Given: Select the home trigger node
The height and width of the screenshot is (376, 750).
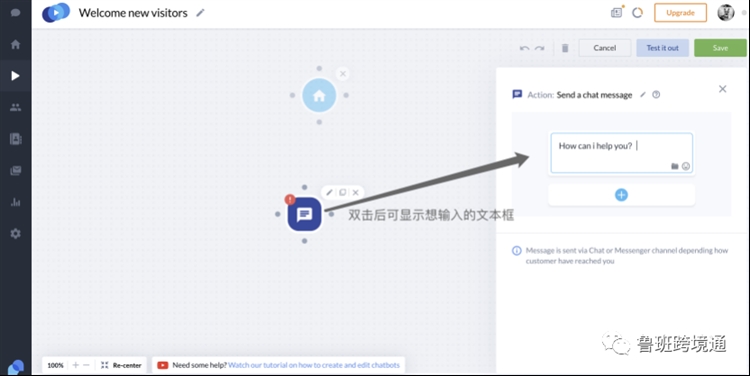Looking at the screenshot, I should tap(319, 95).
